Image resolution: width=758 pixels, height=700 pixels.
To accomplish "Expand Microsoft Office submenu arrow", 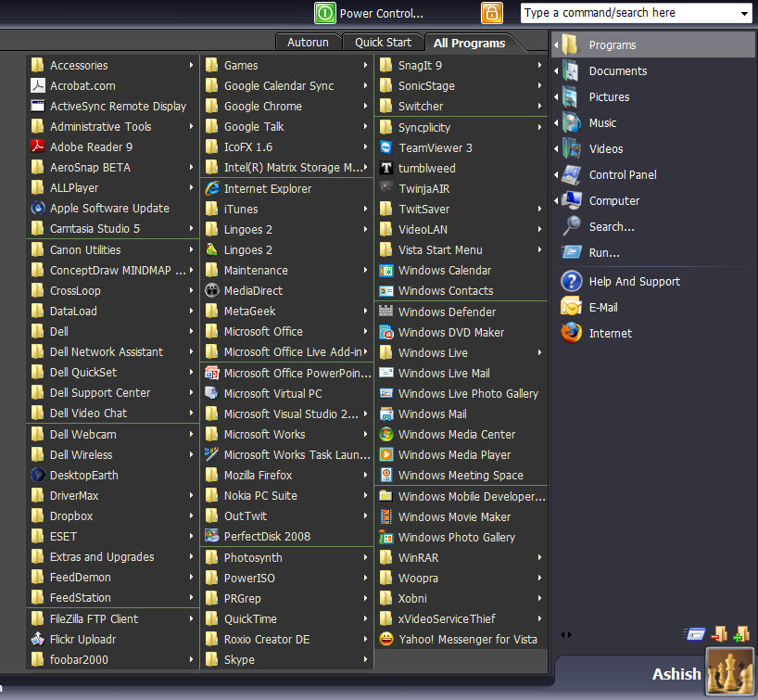I will click(365, 331).
